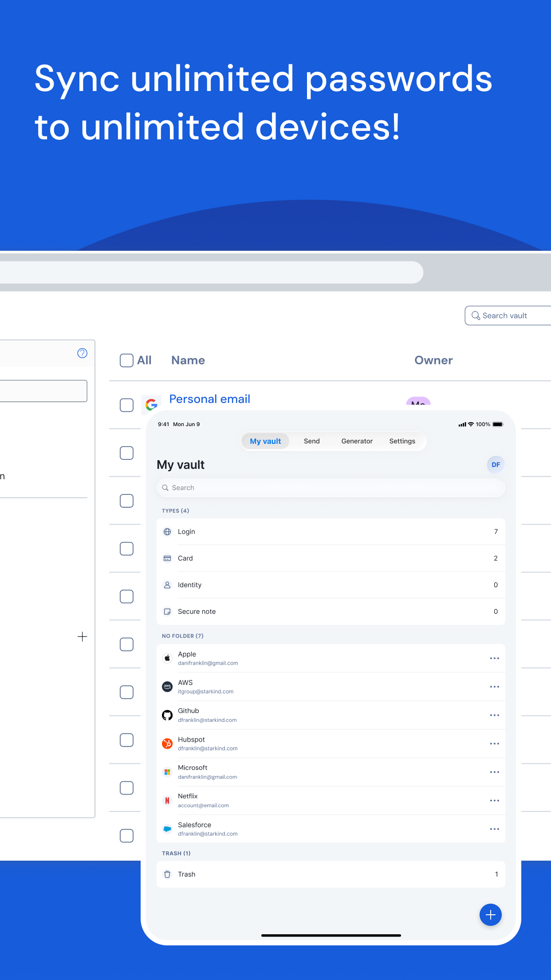This screenshot has height=980, width=551.
Task: Tap the mobile Search field
Action: 331,488
